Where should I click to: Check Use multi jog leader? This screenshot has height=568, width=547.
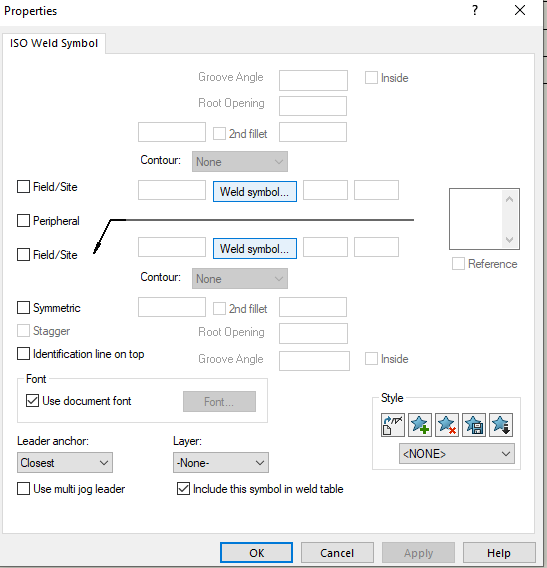click(x=24, y=489)
